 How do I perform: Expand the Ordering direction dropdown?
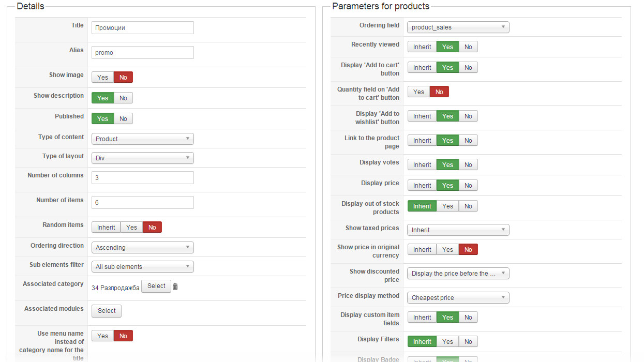pyautogui.click(x=142, y=247)
